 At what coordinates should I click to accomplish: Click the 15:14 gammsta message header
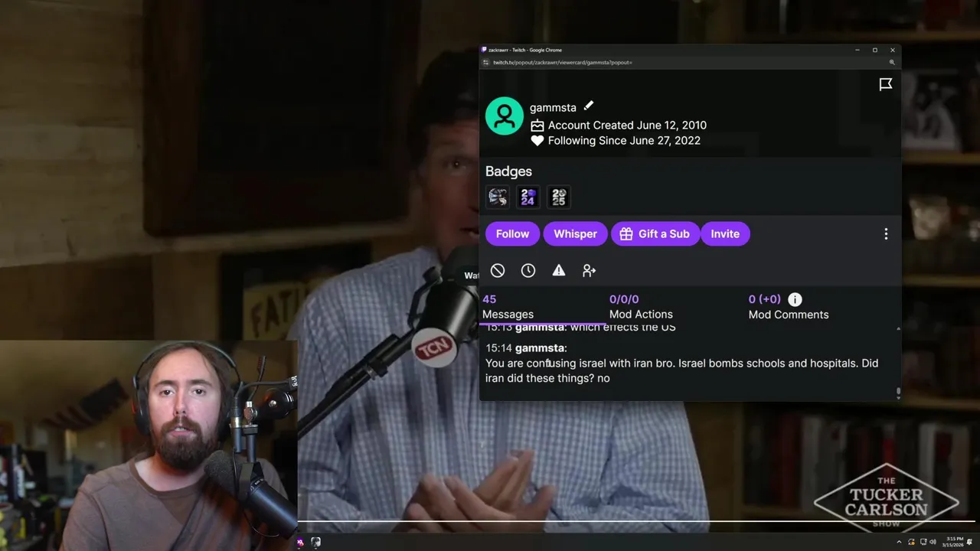pos(526,348)
